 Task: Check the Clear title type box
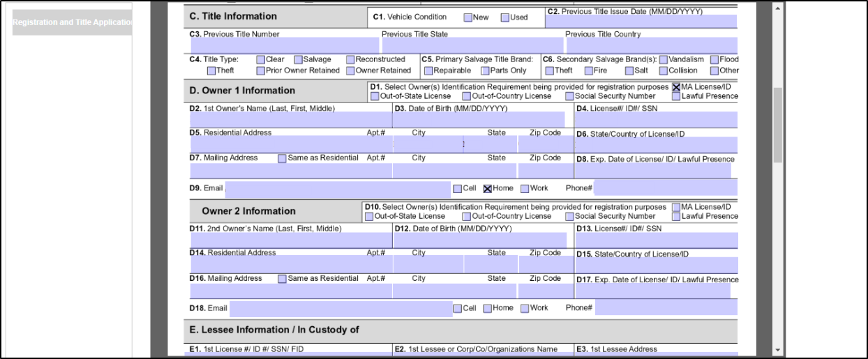pyautogui.click(x=260, y=60)
